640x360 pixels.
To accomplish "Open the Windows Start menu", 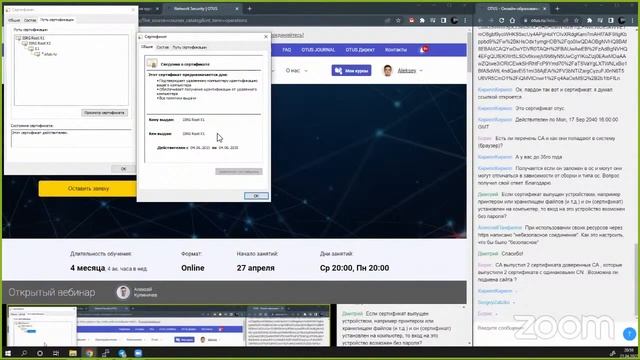I will [x=8, y=353].
